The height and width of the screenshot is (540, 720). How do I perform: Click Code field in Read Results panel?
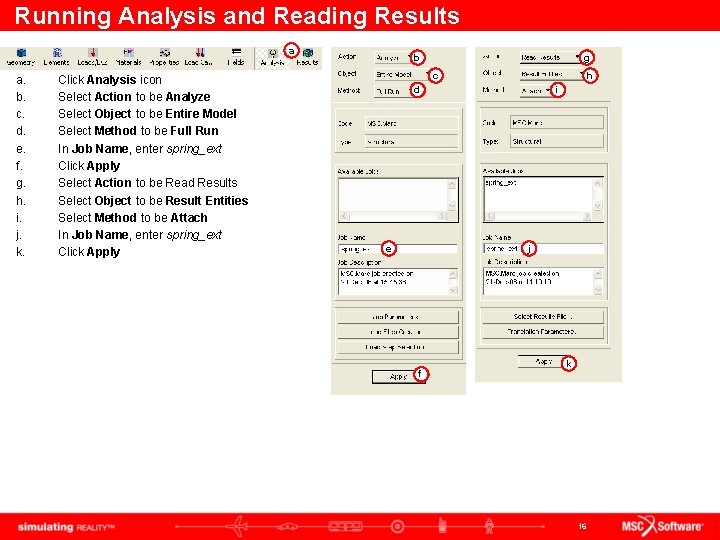tap(557, 123)
